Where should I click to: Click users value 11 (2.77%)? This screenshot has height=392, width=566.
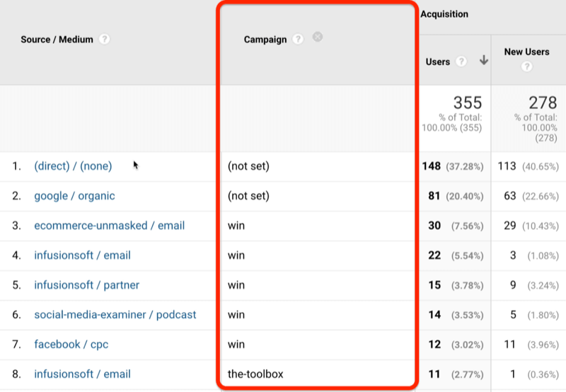[456, 374]
